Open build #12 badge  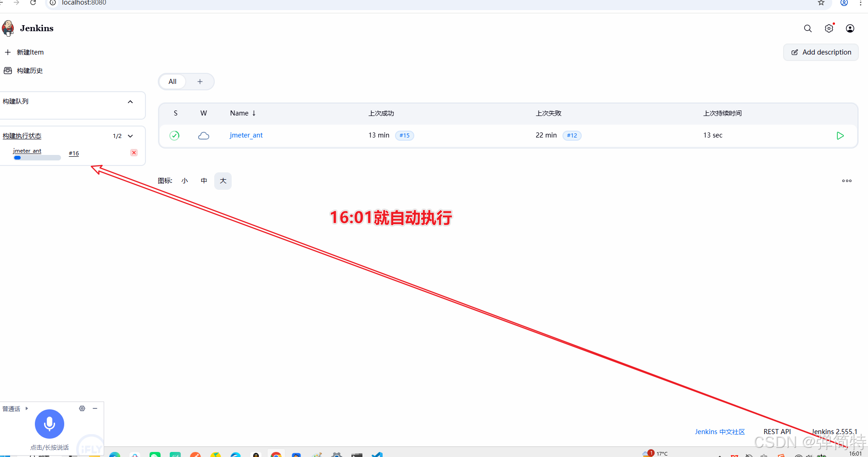coord(572,136)
